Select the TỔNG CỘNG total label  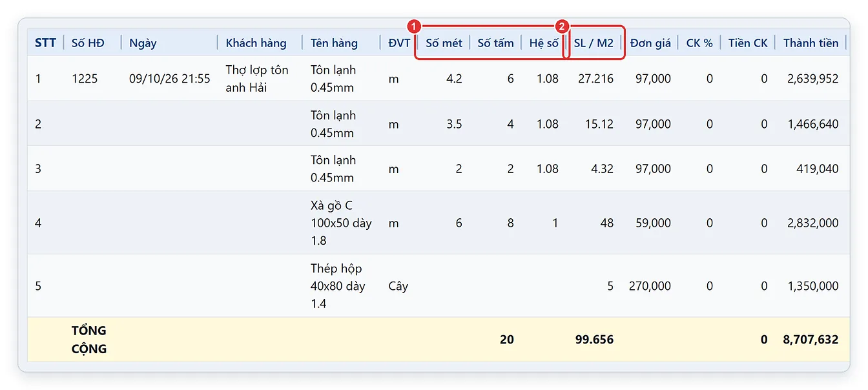coord(89,340)
